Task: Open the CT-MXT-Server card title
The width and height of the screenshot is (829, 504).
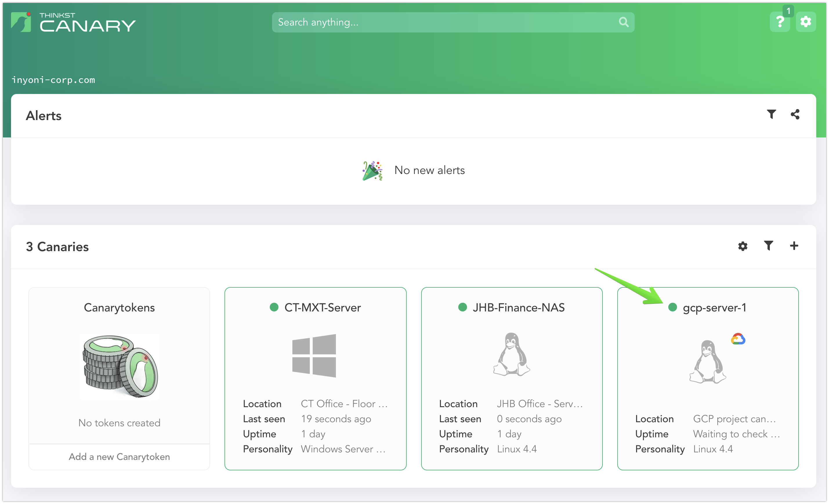Action: pos(322,307)
